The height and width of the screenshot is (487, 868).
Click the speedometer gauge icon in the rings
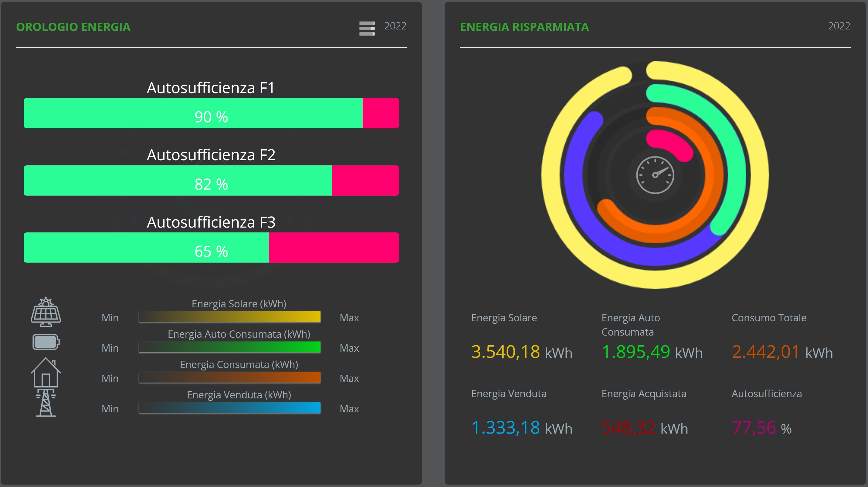coord(655,175)
